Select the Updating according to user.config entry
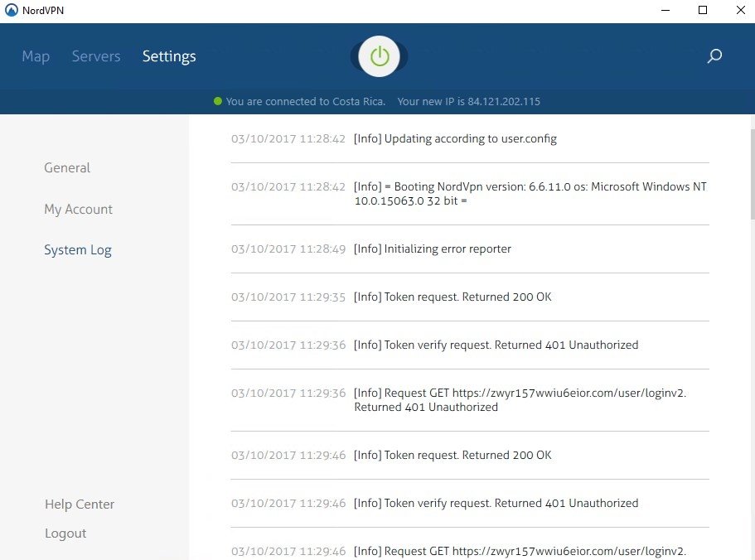Screen dimensions: 755x560 click(470, 138)
